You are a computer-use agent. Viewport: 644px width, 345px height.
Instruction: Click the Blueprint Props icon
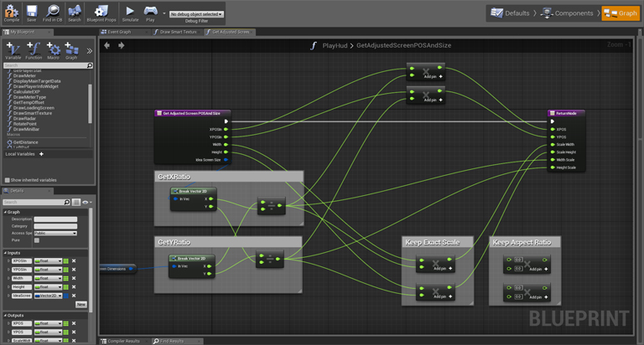tap(101, 12)
